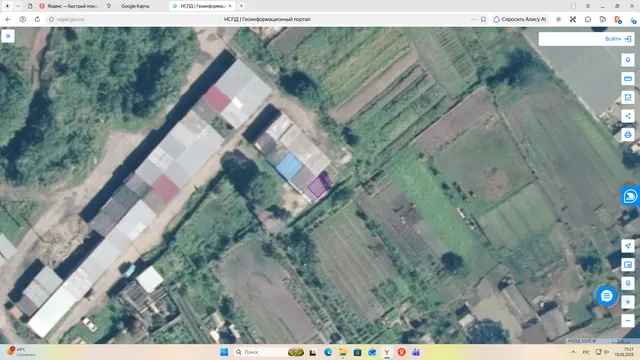This screenshot has height=360, width=640.
Task: Click the print map icon
Action: click(628, 135)
